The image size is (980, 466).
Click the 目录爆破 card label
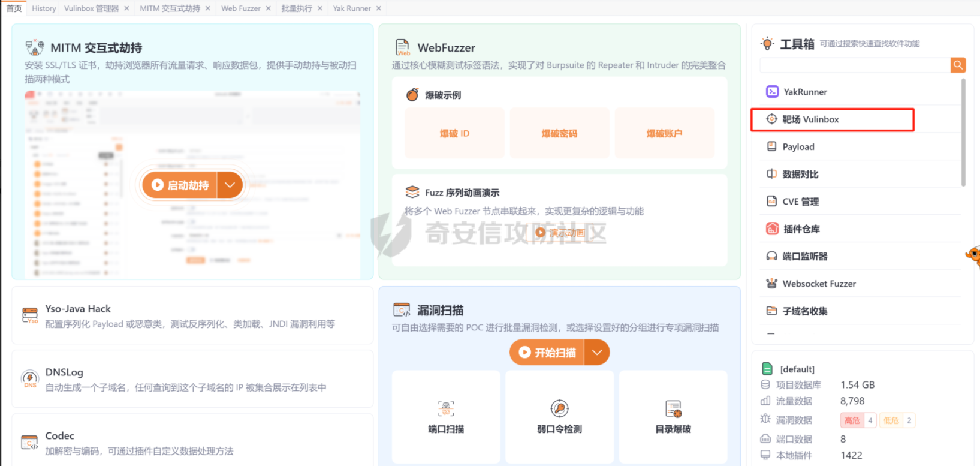click(x=673, y=429)
